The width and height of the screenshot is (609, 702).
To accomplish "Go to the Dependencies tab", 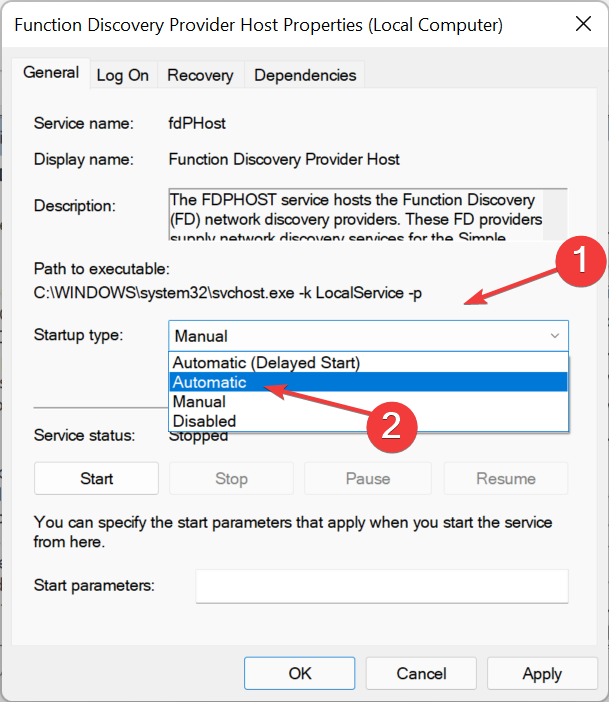I will (x=305, y=75).
